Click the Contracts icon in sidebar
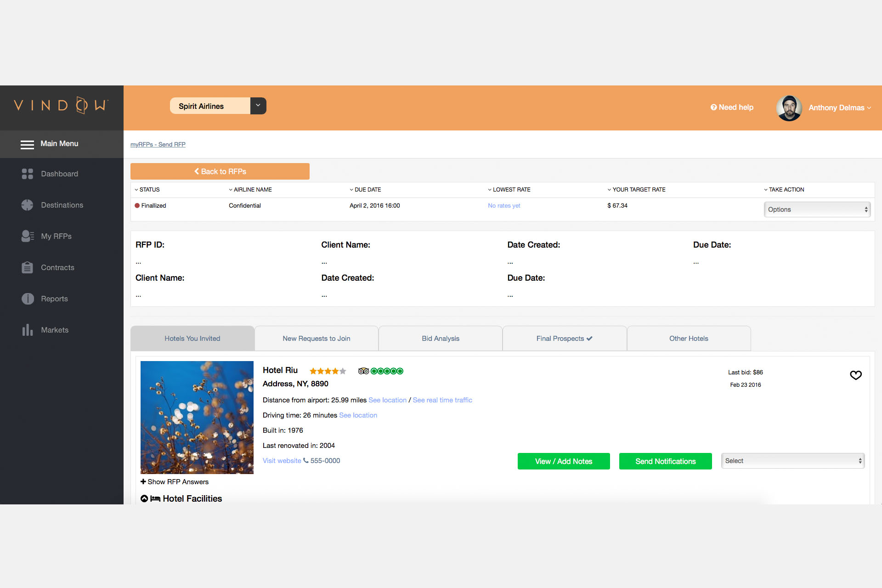Screen dimensions: 882x588 pos(27,267)
